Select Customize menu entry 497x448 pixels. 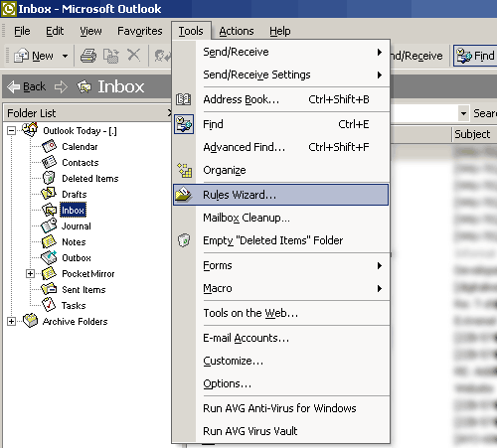(x=281, y=361)
